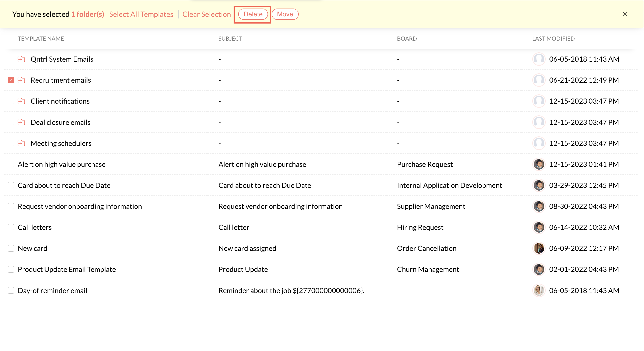This screenshot has height=351, width=644.
Task: Click the Client notifications folder icon
Action: (21, 101)
